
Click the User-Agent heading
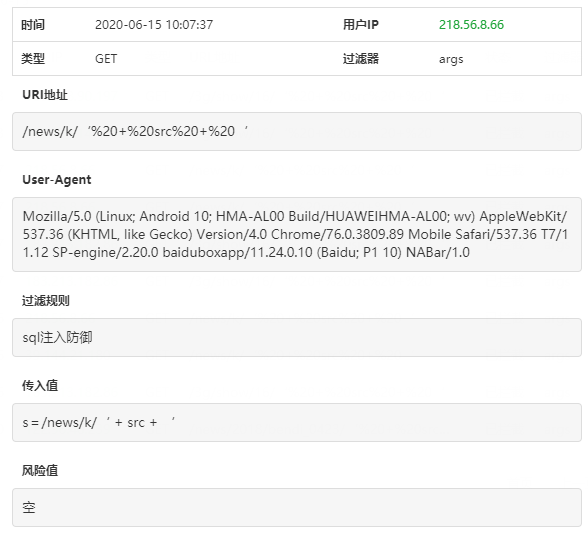coord(57,180)
